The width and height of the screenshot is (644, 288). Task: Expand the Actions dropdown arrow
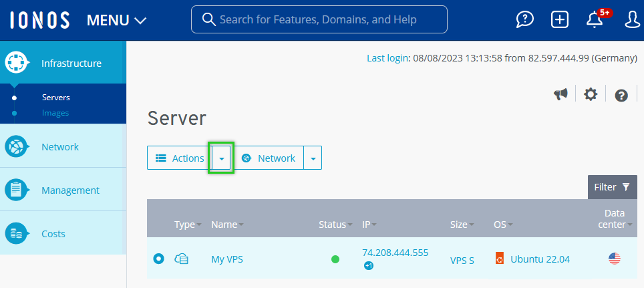(221, 158)
